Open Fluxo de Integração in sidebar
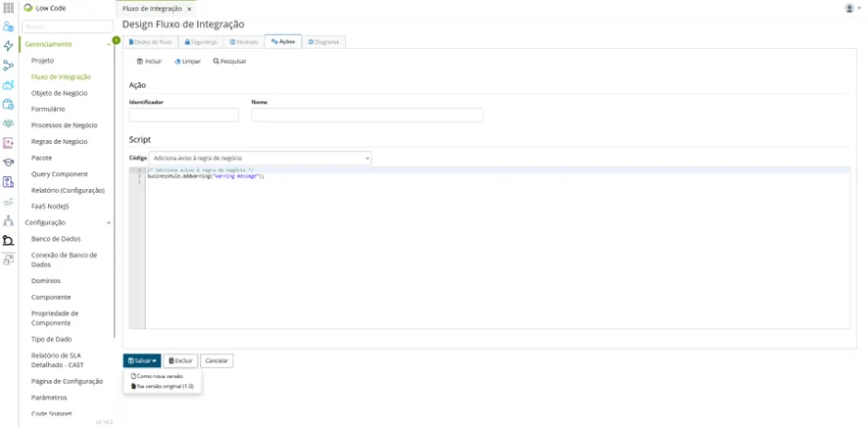 [61, 77]
